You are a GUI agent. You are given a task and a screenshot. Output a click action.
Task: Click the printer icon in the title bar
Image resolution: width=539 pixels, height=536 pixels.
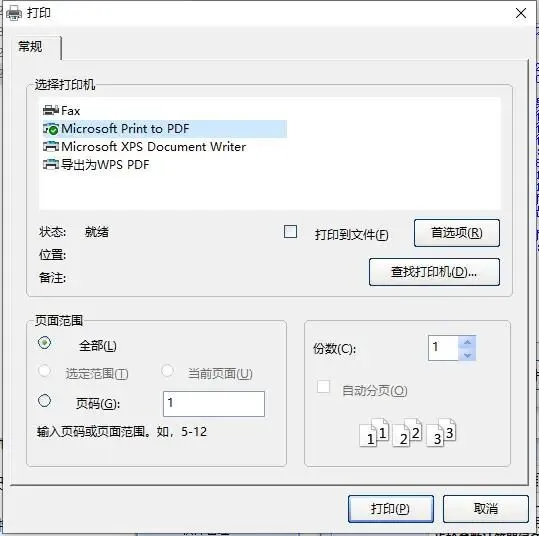pos(14,13)
